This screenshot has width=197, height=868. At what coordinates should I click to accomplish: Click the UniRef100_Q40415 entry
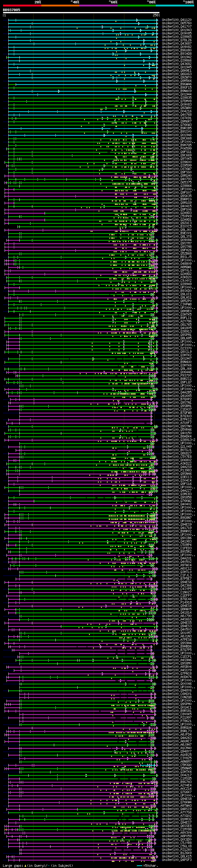pos(177,206)
